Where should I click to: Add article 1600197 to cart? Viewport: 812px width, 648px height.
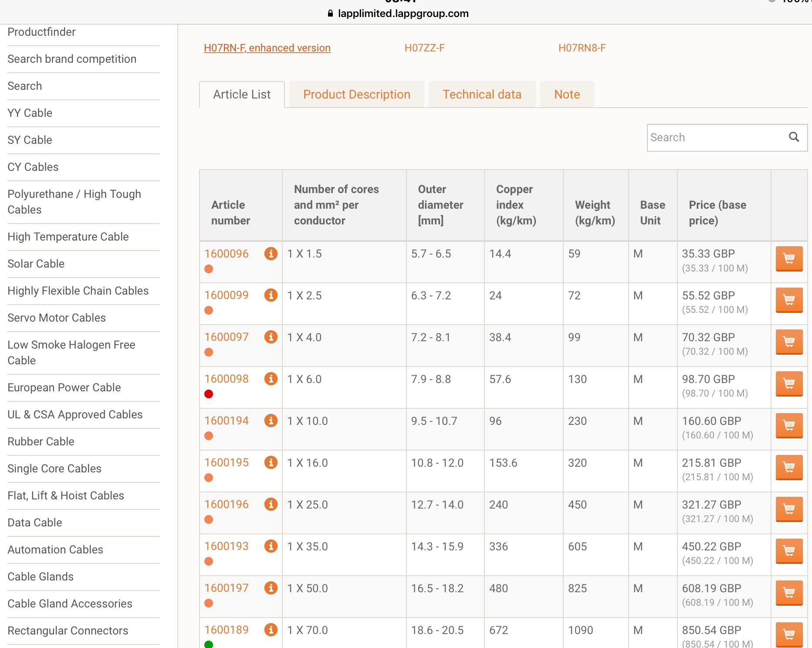789,593
